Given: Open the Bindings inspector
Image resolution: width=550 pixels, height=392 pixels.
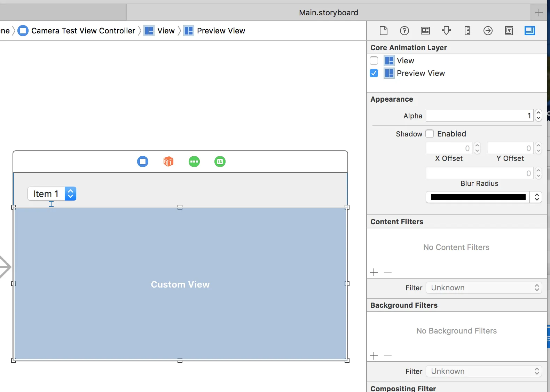Looking at the screenshot, I should coord(509,31).
